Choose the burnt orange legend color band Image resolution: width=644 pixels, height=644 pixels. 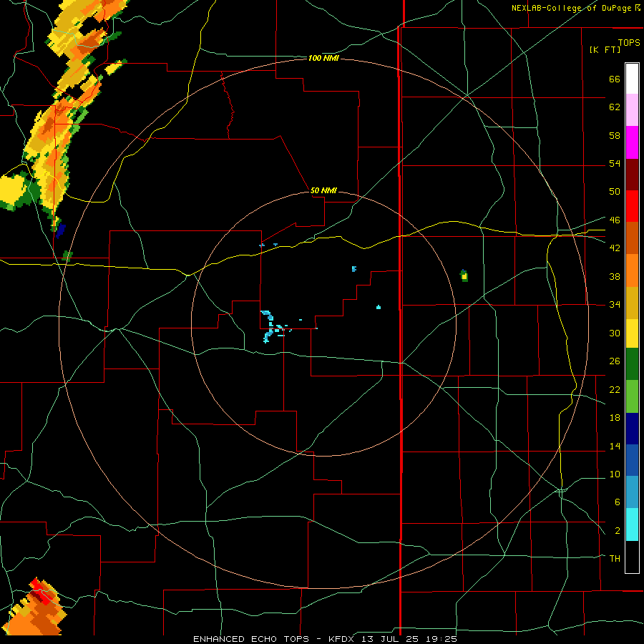tap(632, 238)
